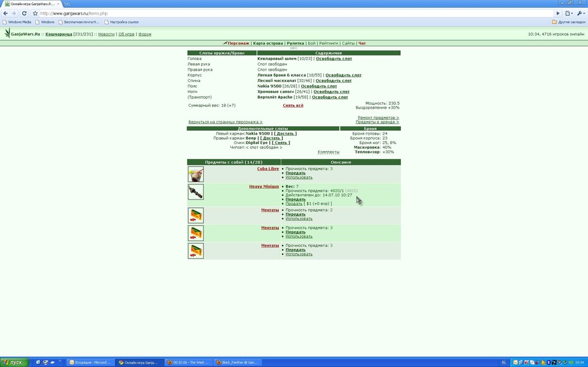Viewport: 588px width, 367px height.
Task: Click Снять всё link
Action: [293, 105]
